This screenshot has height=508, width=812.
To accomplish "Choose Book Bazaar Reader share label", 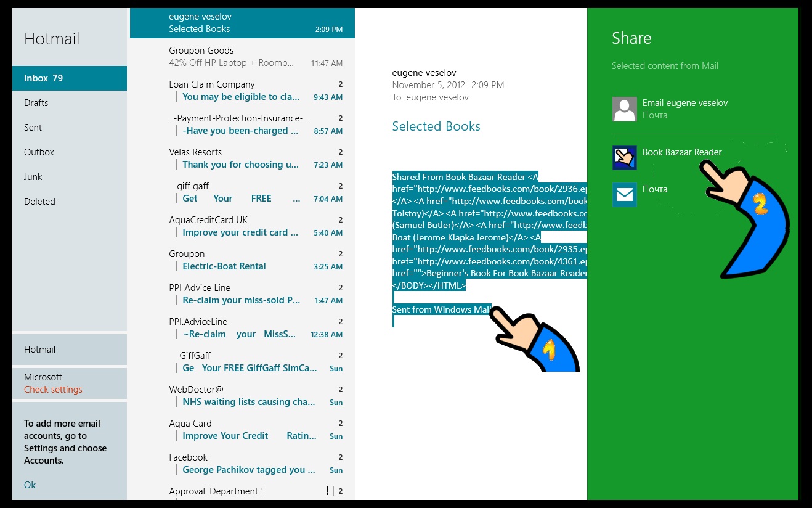I will coord(682,152).
